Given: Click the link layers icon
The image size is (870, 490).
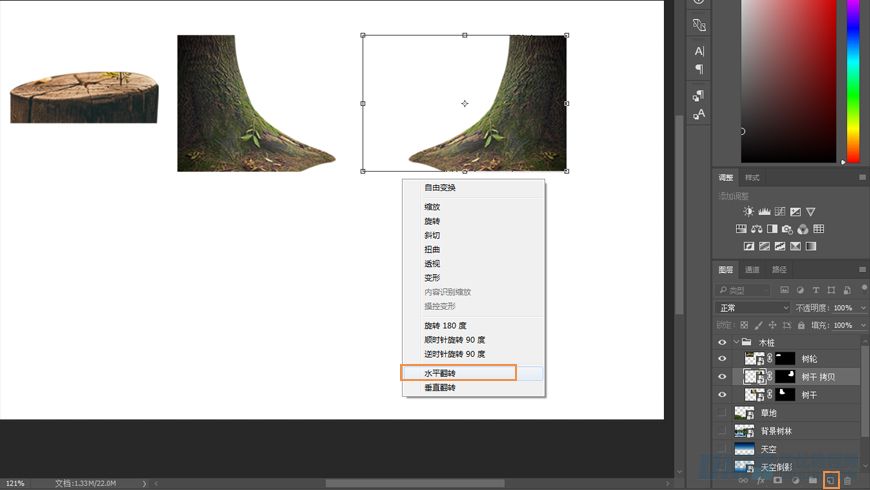Looking at the screenshot, I should [x=743, y=480].
